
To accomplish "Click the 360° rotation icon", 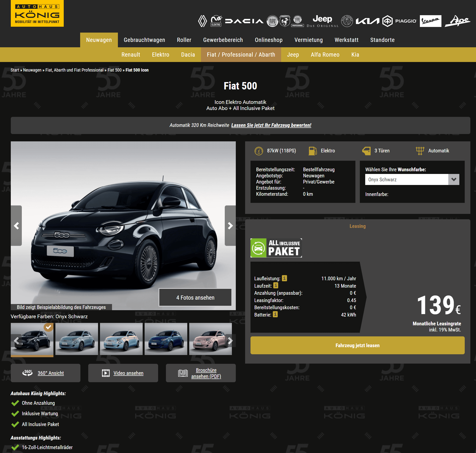I will point(27,373).
